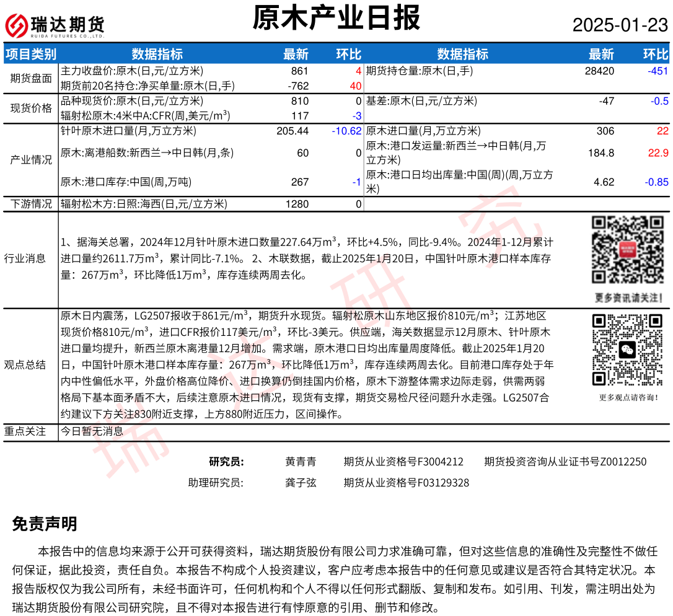Viewport: 673px width, 616px height.
Task: Click the 期货盘面 category cell
Action: 31,78
